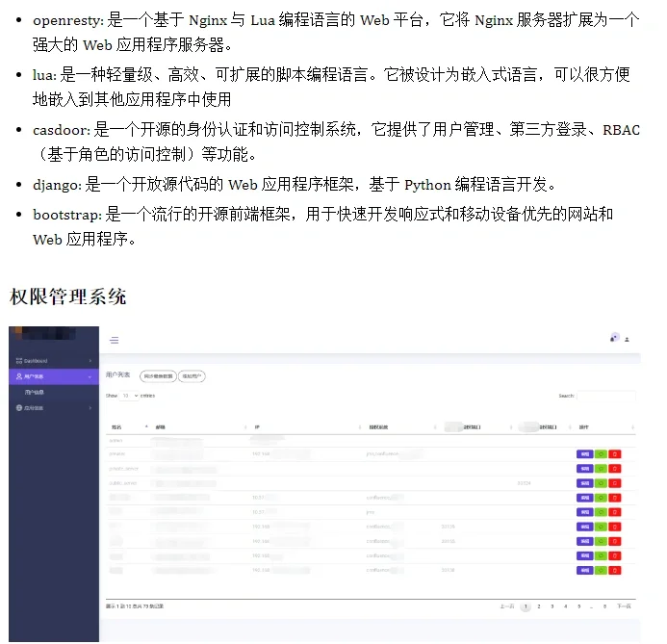Sort by the 邮箱 column header
The image size is (667, 644).
(161, 427)
